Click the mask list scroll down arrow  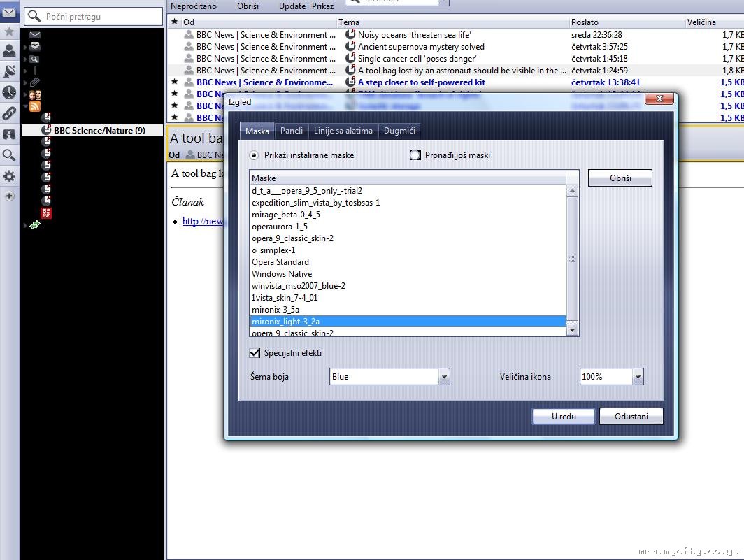coord(572,330)
